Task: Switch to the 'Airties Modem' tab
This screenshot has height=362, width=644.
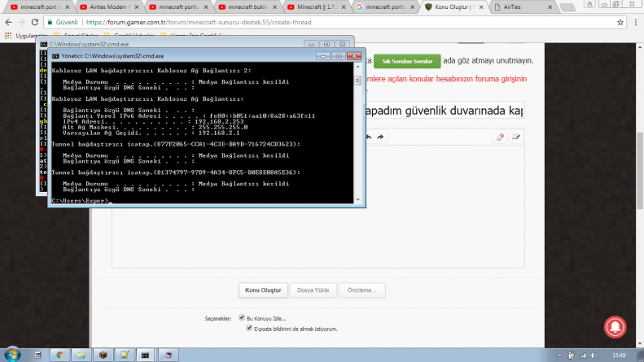Action: [x=108, y=7]
